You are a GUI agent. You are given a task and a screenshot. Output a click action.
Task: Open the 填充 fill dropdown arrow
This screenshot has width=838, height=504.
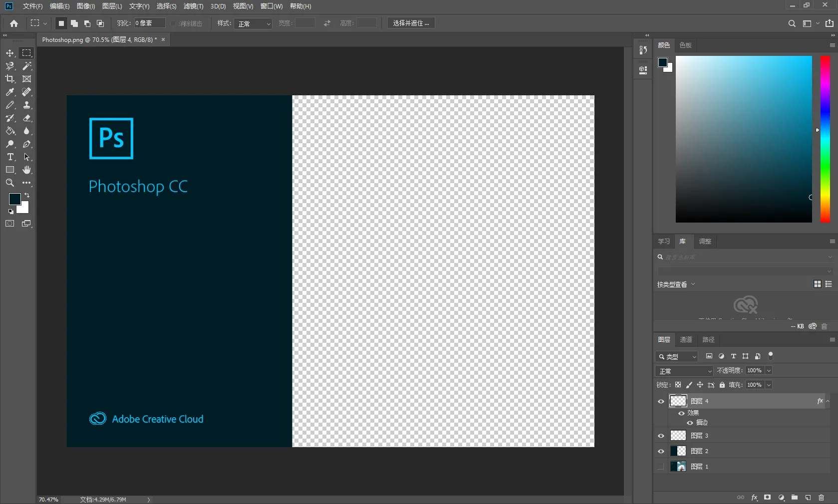point(769,385)
